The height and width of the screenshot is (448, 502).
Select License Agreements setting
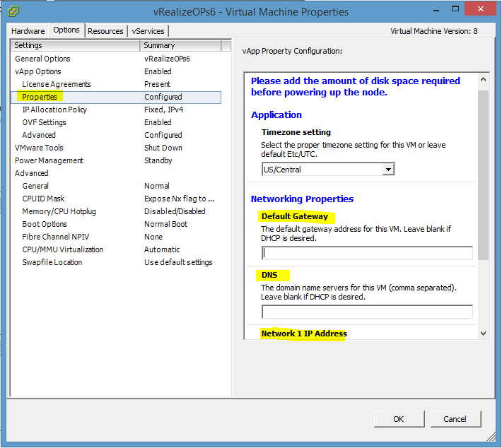click(x=116, y=84)
